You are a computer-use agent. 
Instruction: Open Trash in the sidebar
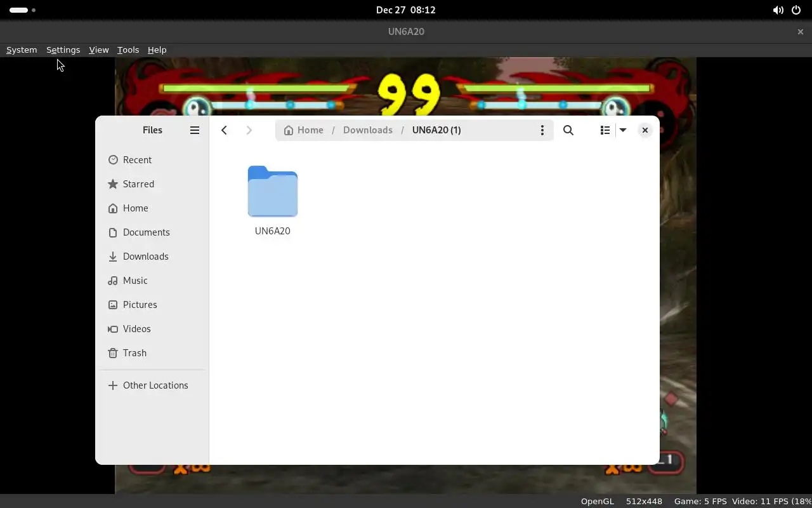(x=152, y=353)
